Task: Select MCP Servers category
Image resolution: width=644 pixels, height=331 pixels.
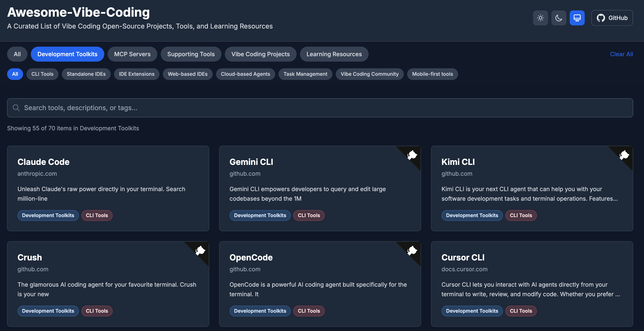Action: pos(132,54)
